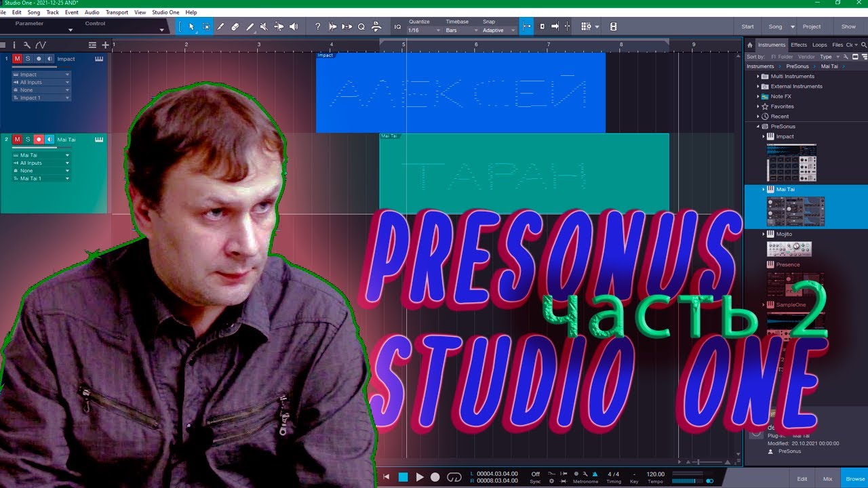Viewport: 868px width, 488px height.
Task: Open the Timebase Bars dropdown
Action: pyautogui.click(x=462, y=30)
